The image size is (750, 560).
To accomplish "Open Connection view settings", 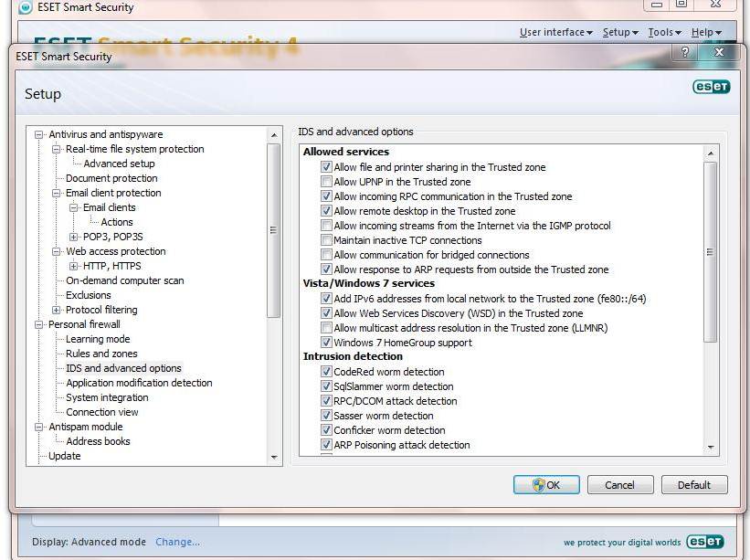I will (102, 412).
